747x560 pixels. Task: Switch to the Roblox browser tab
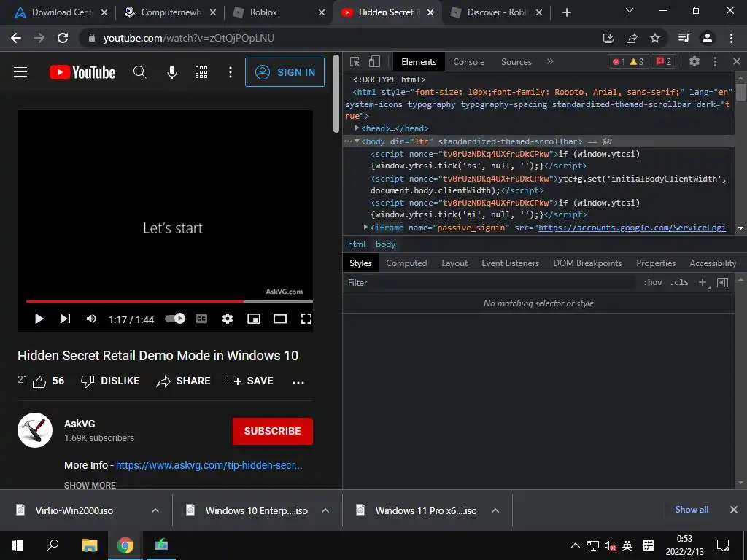(x=277, y=12)
